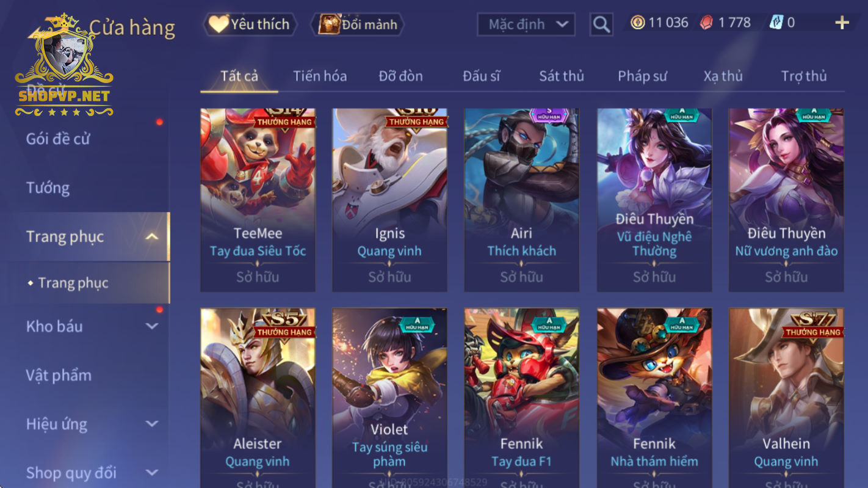Open Đổi mảnh chest icon
Image resolution: width=868 pixels, height=488 pixels.
329,24
